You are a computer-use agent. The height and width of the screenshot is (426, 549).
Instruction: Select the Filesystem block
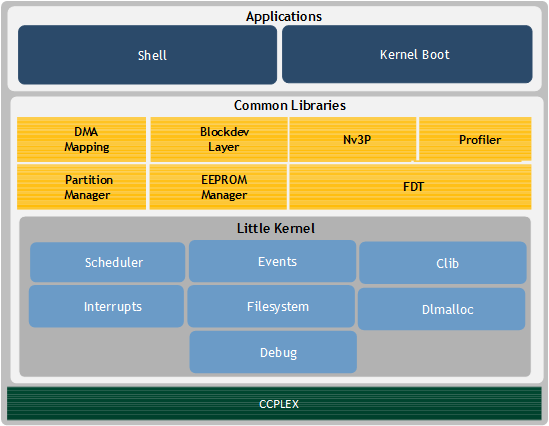pyautogui.click(x=271, y=306)
